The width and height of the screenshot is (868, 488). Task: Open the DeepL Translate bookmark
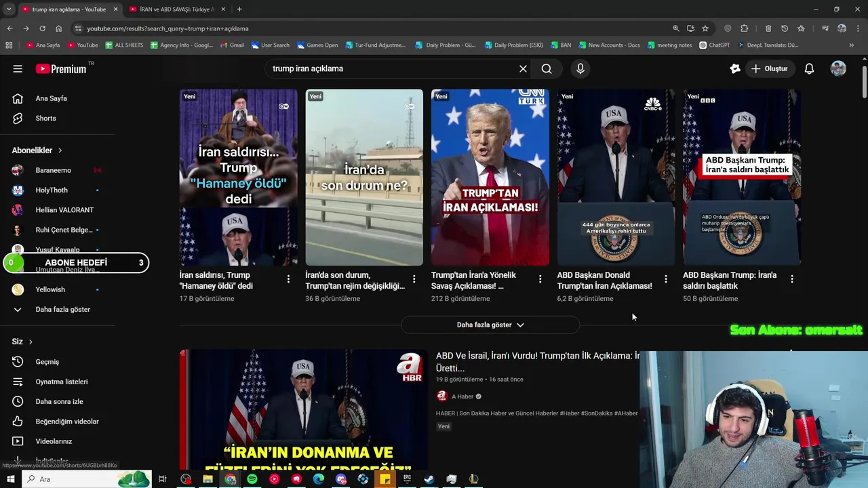(767, 45)
